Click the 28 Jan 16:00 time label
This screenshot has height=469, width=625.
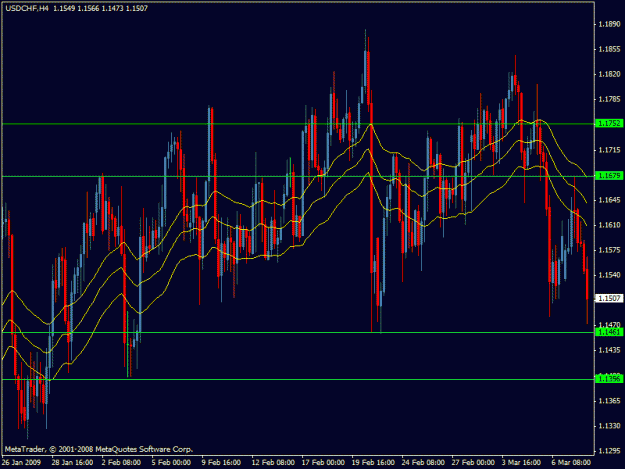(73, 462)
